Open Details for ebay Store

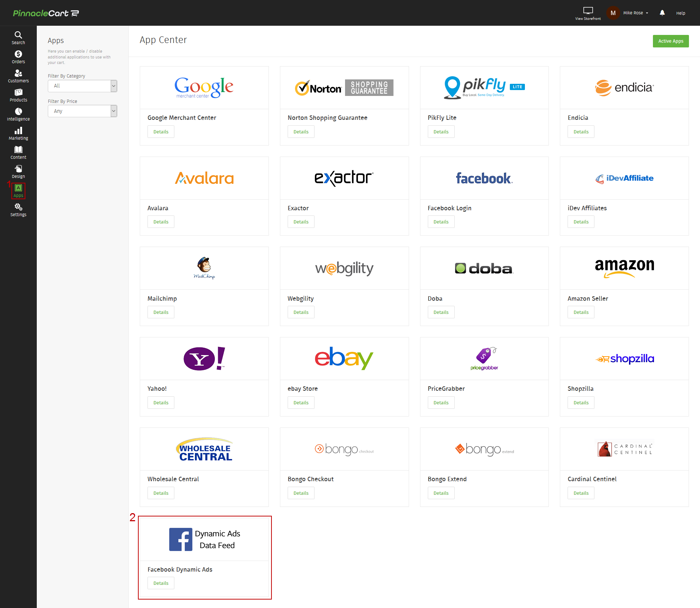click(x=301, y=403)
